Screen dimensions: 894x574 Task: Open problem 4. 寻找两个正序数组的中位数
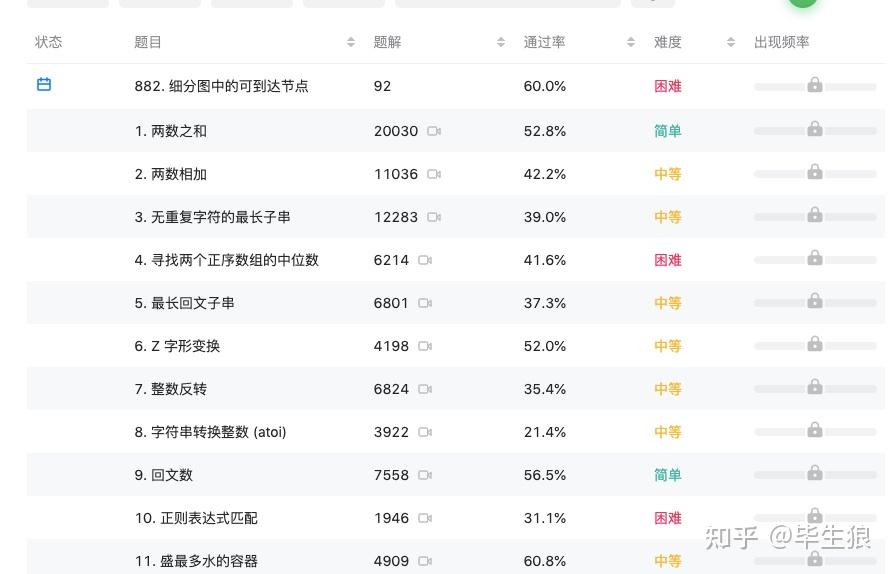(226, 260)
